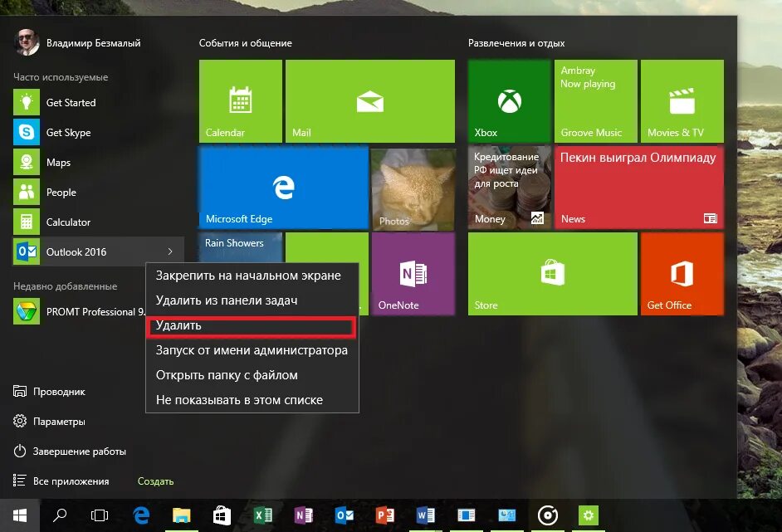Select "Удалить из панели задач" context menu item
The width and height of the screenshot is (782, 532).
[x=252, y=300]
